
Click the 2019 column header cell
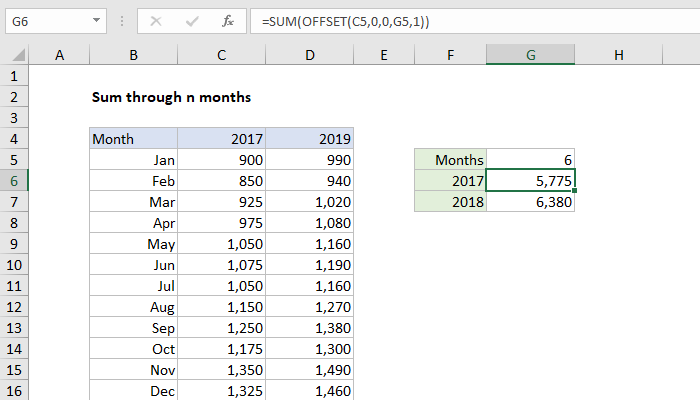[309, 139]
